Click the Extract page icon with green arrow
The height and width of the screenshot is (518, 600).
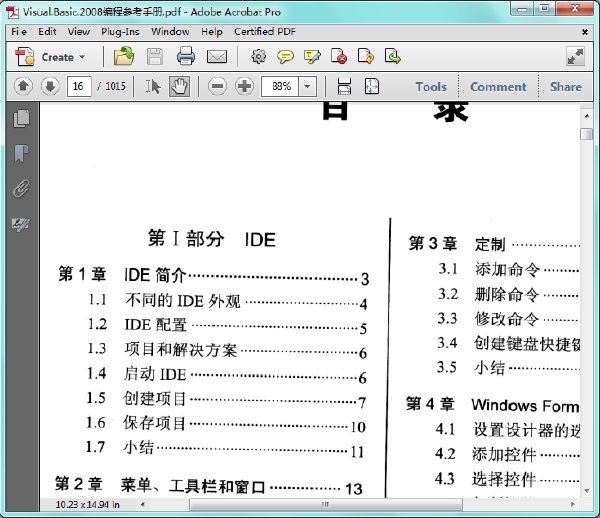[393, 56]
